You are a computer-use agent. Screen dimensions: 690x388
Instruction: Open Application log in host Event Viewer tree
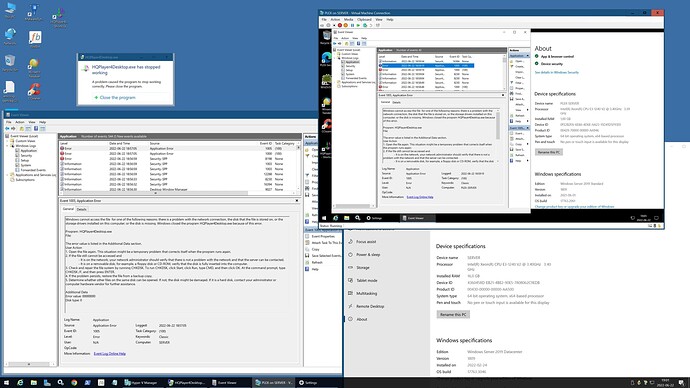pyautogui.click(x=29, y=150)
